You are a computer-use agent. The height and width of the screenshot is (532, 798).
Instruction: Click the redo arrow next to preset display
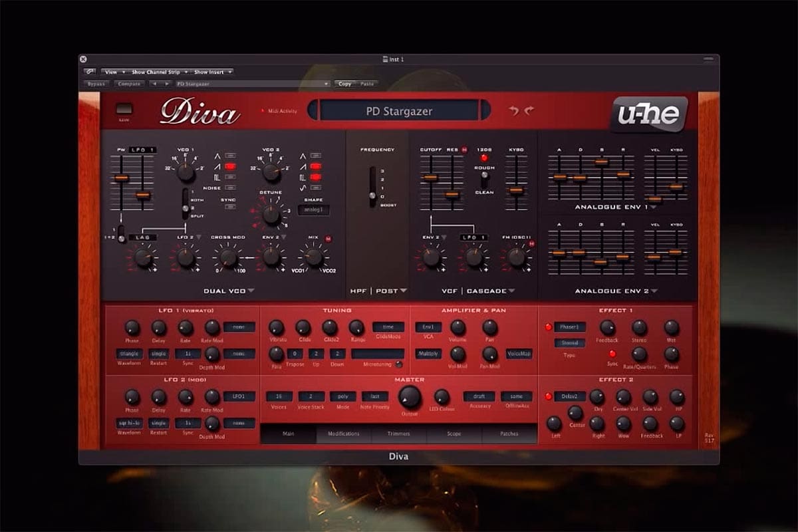(529, 110)
